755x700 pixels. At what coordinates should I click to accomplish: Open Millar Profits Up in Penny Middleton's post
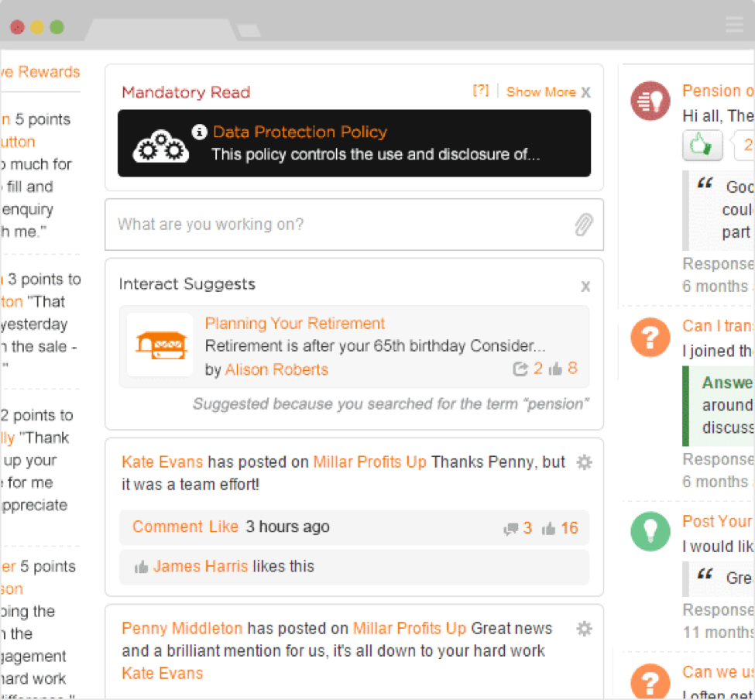pyautogui.click(x=410, y=628)
